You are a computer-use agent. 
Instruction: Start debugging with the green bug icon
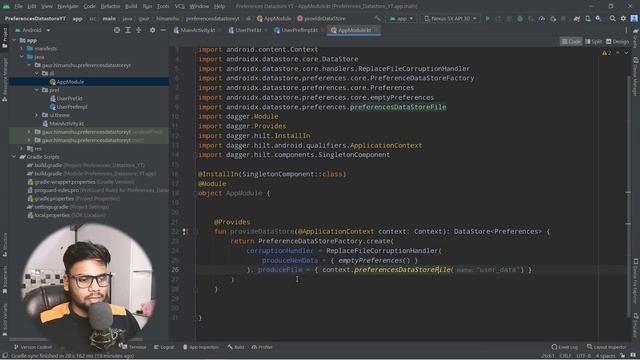pos(520,18)
